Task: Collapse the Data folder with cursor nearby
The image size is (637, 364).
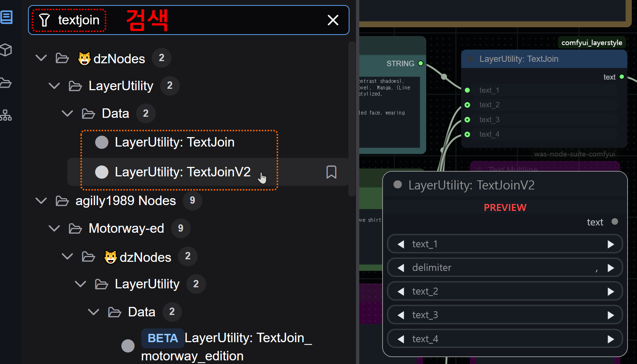Action: (67, 113)
